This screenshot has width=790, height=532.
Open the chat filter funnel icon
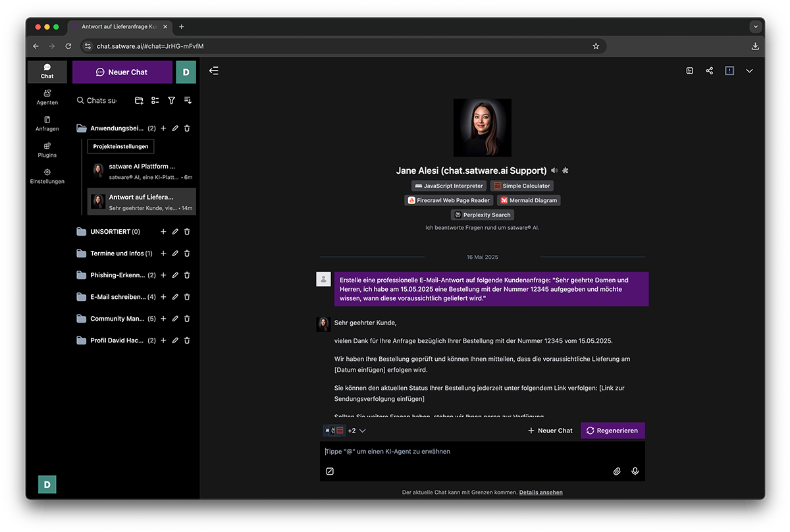point(171,101)
